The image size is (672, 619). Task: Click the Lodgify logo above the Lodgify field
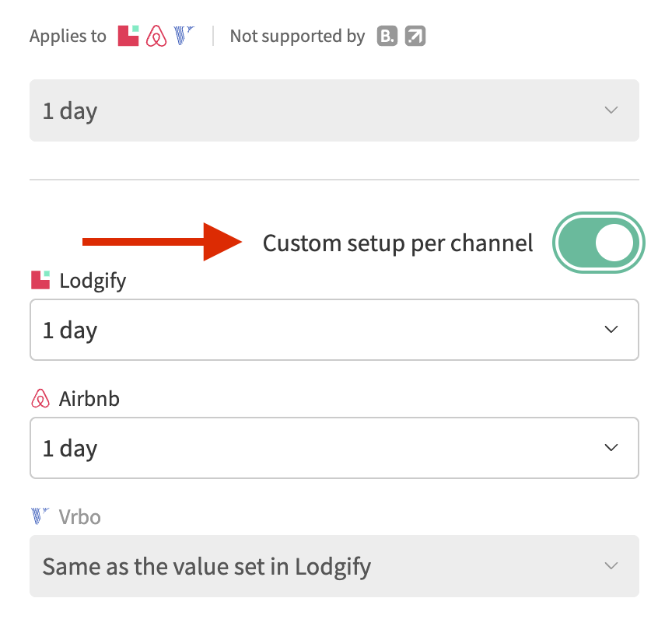[x=40, y=280]
